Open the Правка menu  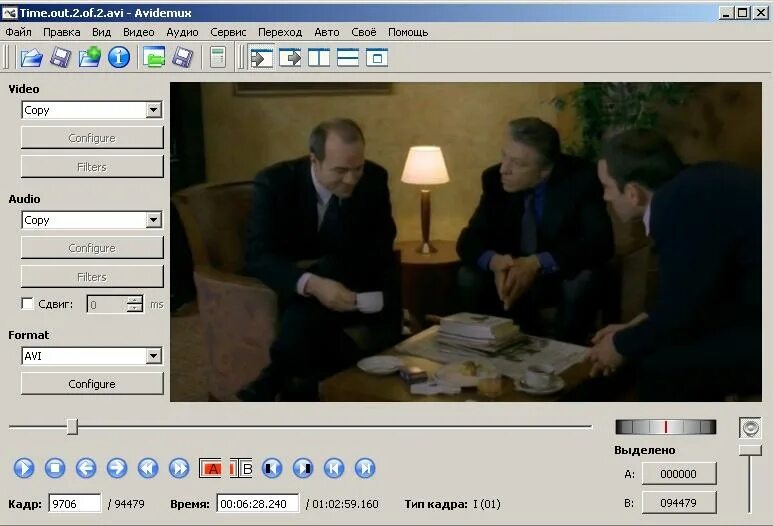[x=62, y=33]
